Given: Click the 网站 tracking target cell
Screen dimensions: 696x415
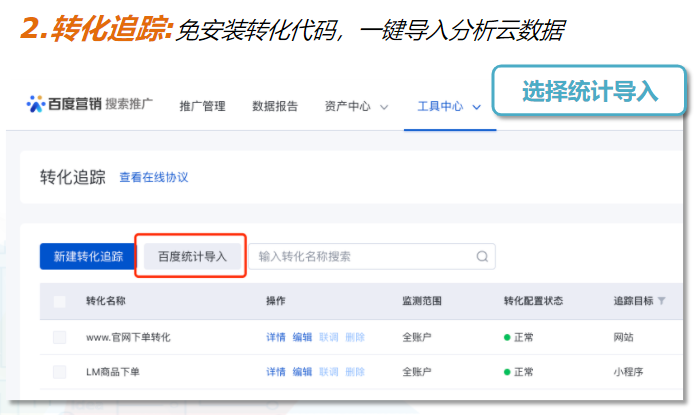Looking at the screenshot, I should point(624,337).
